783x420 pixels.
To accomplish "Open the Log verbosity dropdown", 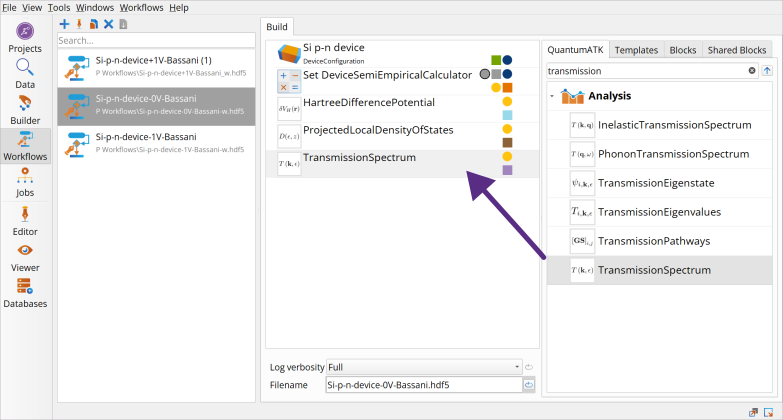I will point(424,367).
